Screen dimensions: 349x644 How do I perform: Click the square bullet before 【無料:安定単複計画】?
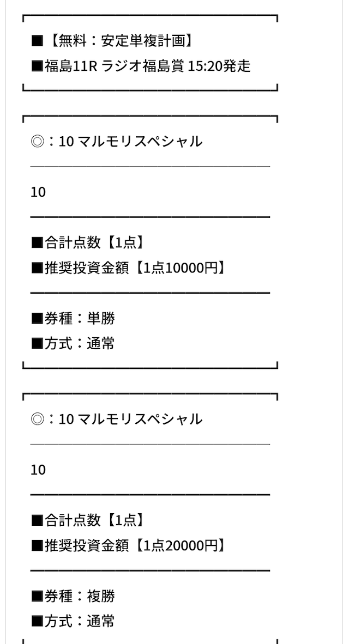point(37,41)
